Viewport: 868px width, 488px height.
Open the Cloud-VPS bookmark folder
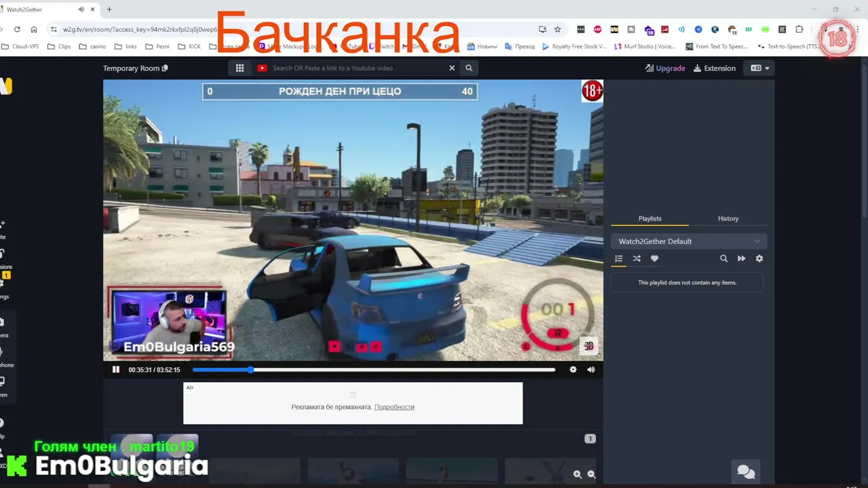coord(20,47)
